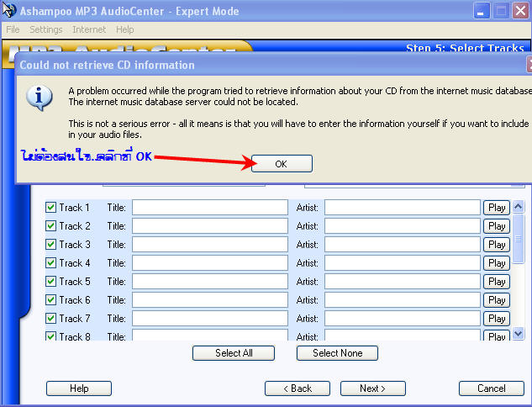
Task: Click the Select None button
Action: 337,353
